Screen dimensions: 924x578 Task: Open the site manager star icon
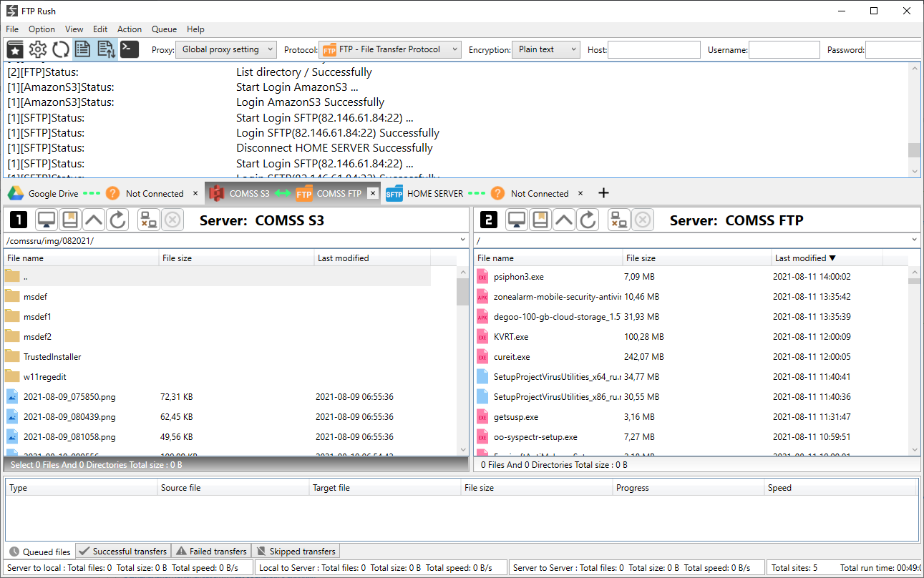pos(15,49)
